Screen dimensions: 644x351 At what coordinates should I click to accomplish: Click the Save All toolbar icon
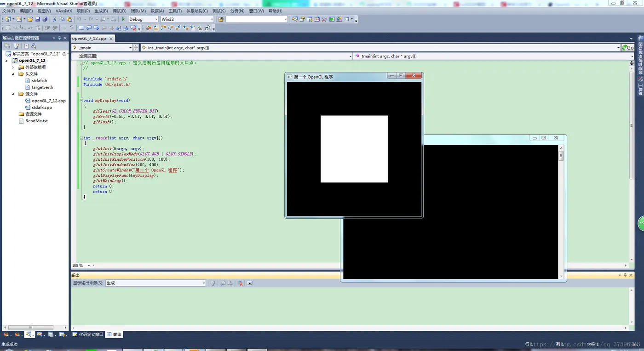pos(45,19)
